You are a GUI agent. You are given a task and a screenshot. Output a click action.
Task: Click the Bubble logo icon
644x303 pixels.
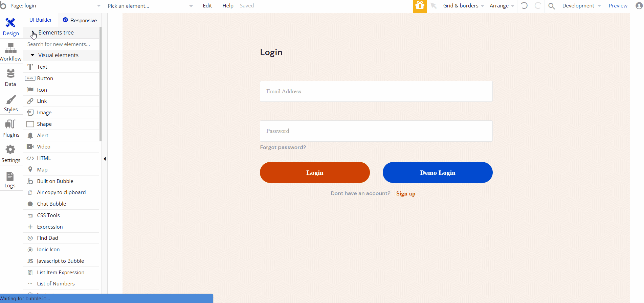(x=3, y=5)
